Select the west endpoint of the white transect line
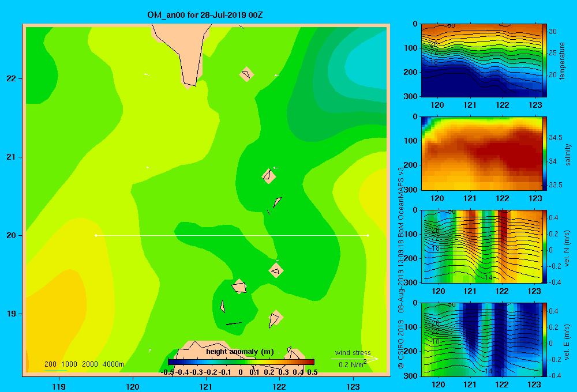This screenshot has width=577, height=392. pos(96,235)
